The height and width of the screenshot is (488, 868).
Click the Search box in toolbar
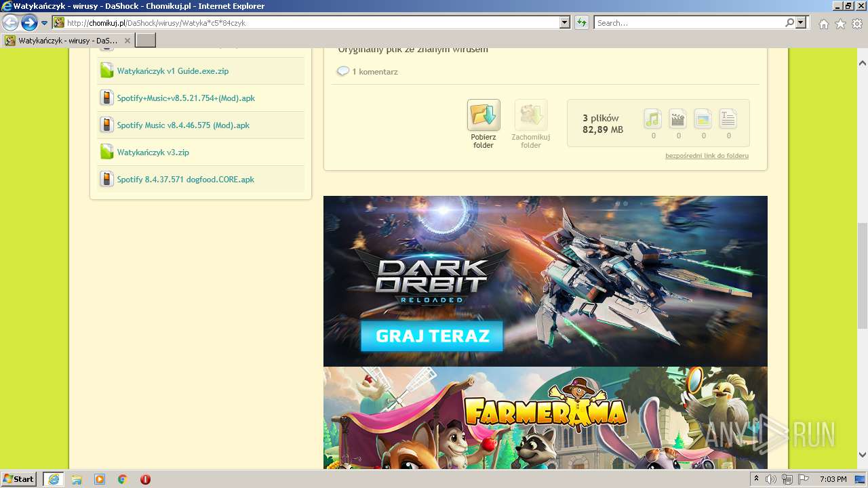pyautogui.click(x=689, y=22)
